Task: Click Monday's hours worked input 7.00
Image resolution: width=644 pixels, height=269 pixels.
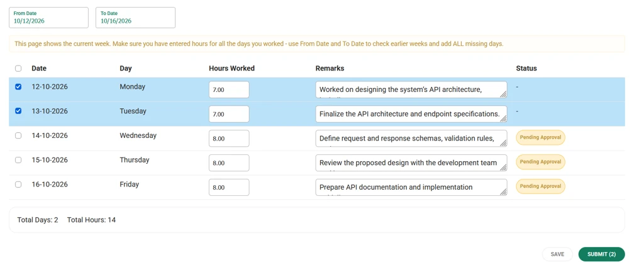Action: click(x=229, y=89)
